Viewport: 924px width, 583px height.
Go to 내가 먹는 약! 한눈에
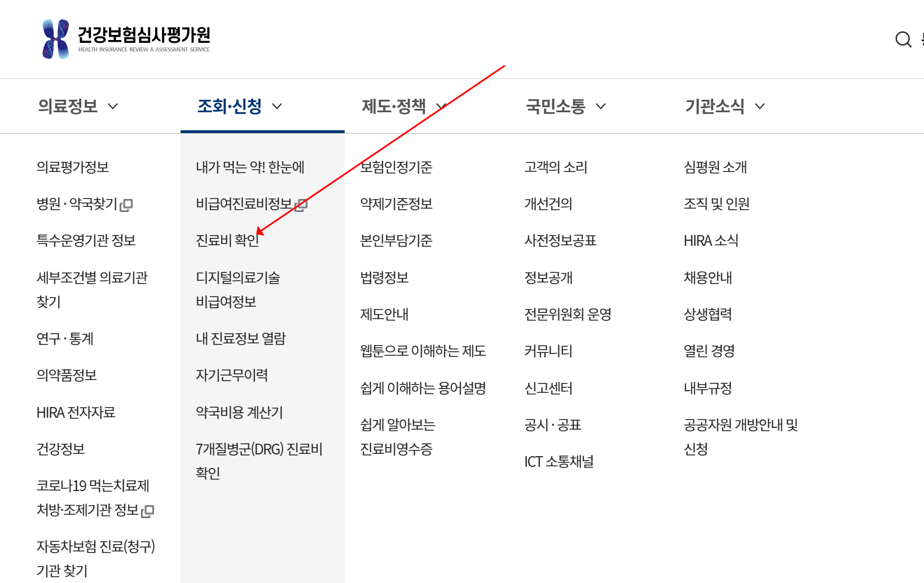click(250, 167)
